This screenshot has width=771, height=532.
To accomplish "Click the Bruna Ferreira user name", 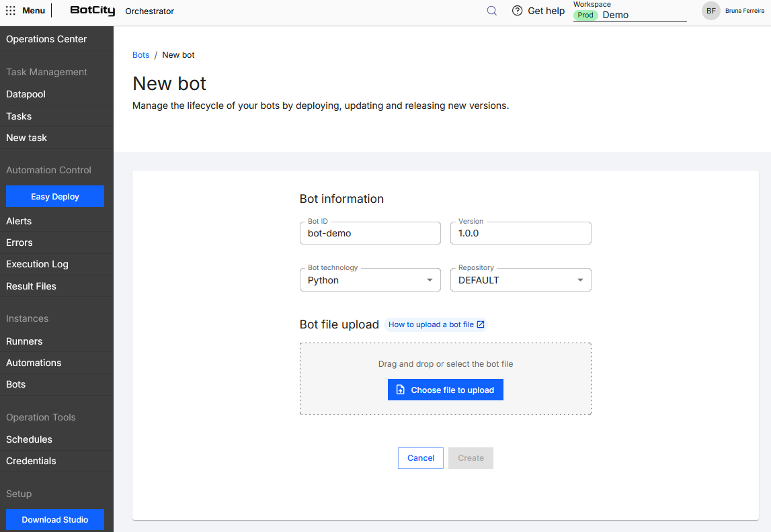I will coord(744,11).
